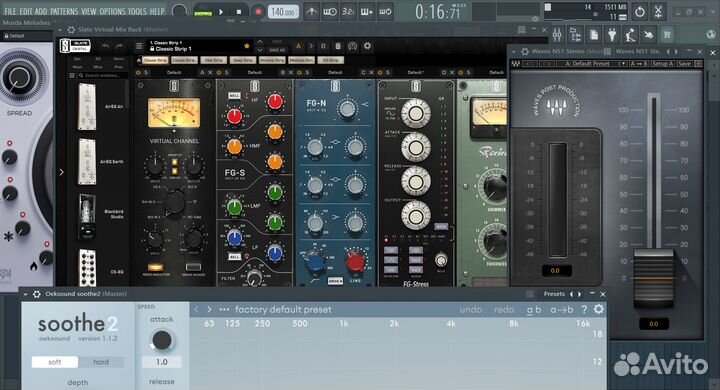Click the globe icon in FL toolbar
The width and height of the screenshot is (720, 390).
click(x=711, y=34)
